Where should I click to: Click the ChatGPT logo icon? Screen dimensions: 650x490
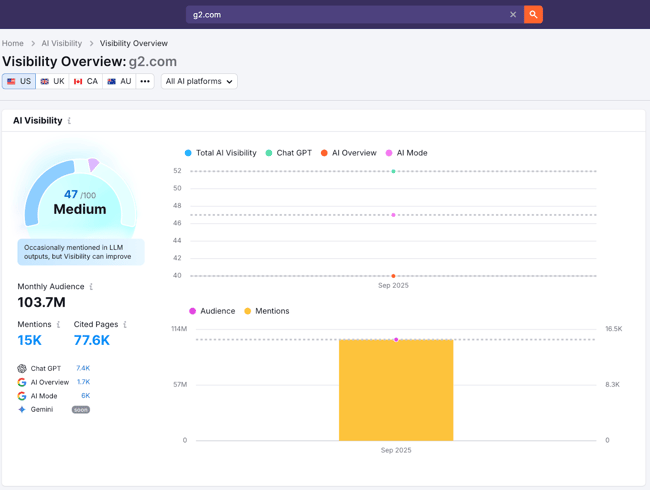[22, 369]
